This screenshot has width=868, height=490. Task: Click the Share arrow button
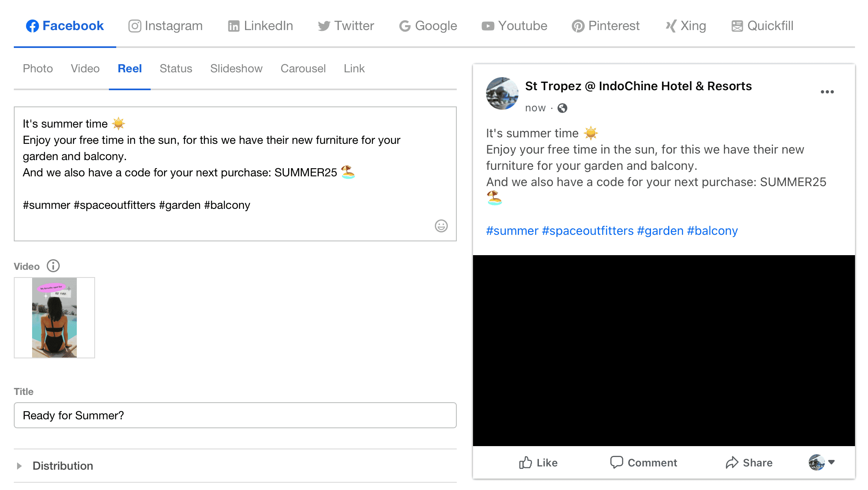click(x=749, y=462)
